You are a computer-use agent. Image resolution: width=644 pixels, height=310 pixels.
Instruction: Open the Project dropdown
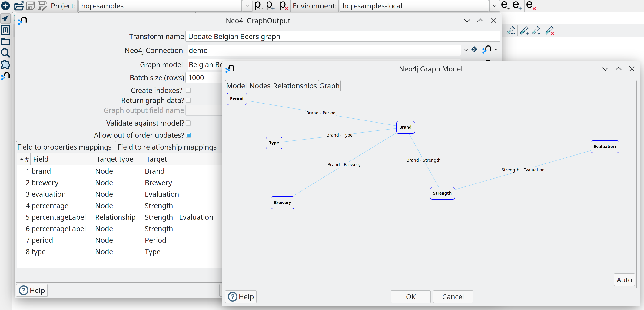coord(247,6)
